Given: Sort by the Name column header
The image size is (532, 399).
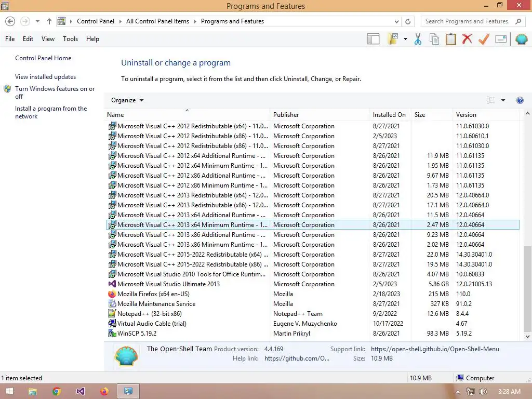Looking at the screenshot, I should [x=188, y=115].
